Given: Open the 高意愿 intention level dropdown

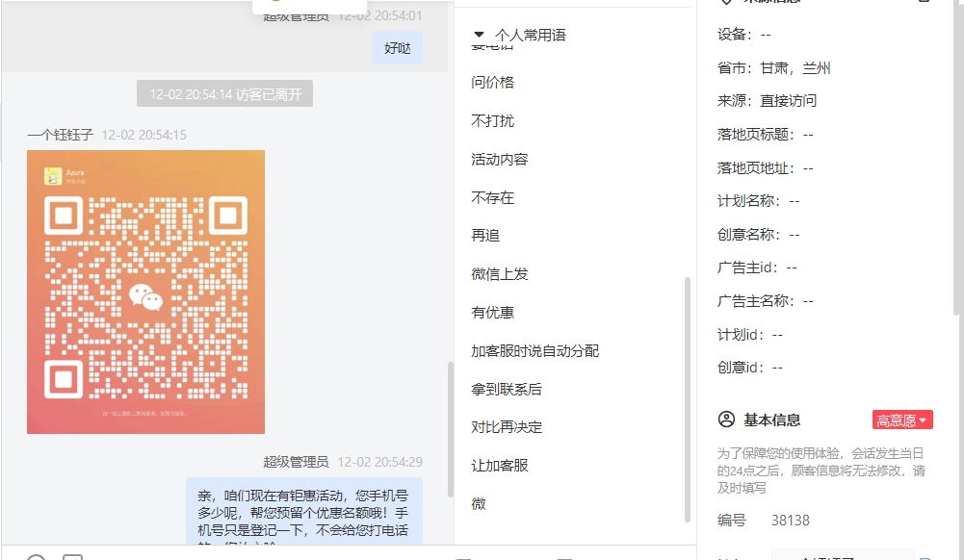Looking at the screenshot, I should pos(902,420).
